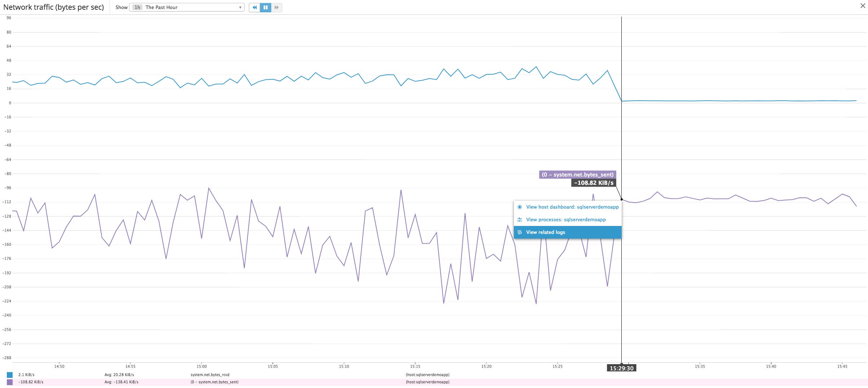This screenshot has height=388, width=868.
Task: Select View processes: sqlserverdemoapp menu entry
Action: click(x=565, y=219)
